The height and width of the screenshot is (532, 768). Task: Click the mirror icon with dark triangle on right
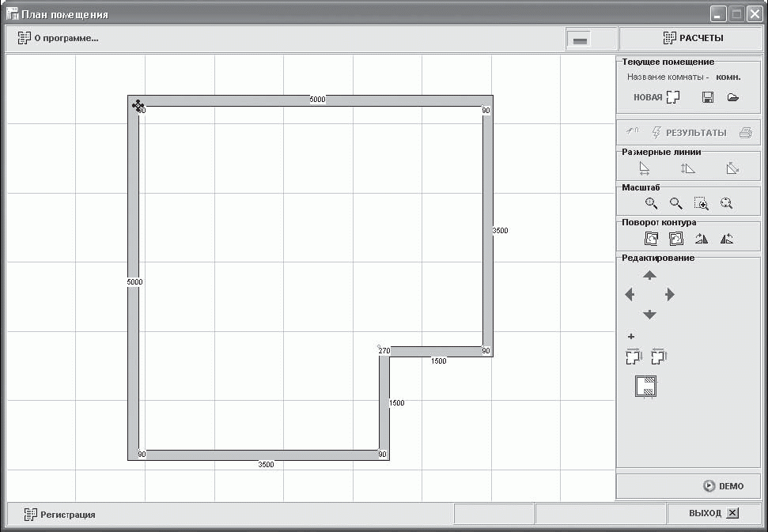(702, 239)
